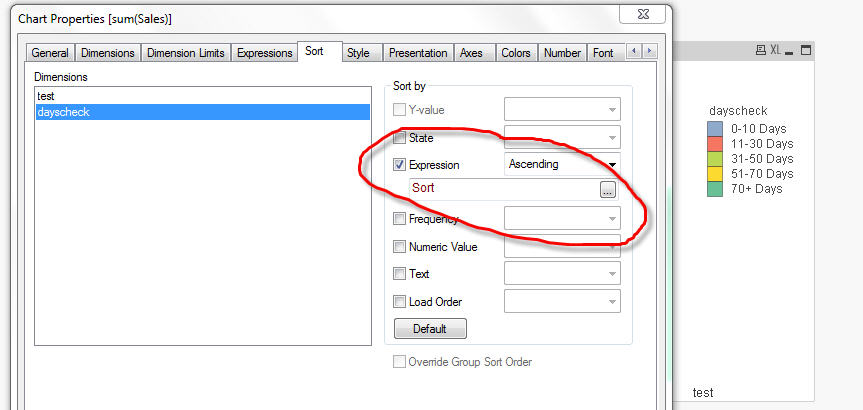This screenshot has width=863, height=410.
Task: Maximize the chart object in the caption bar
Action: point(806,50)
